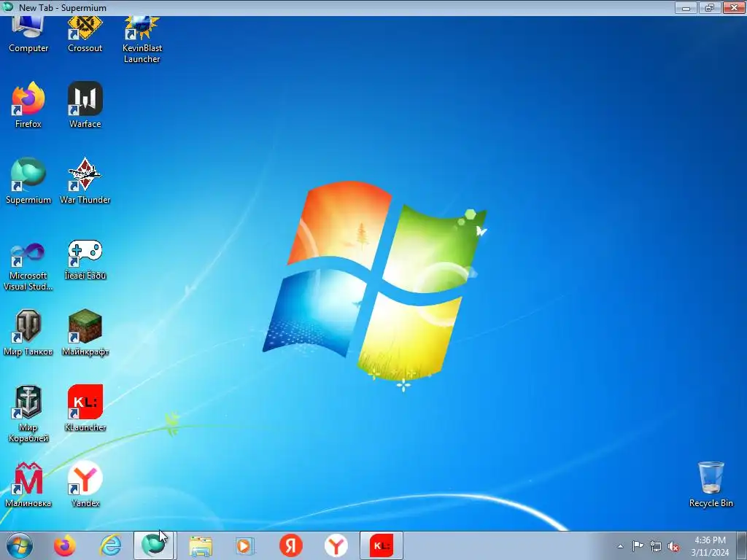Select the Майнкрафт desktop shortcut

85,332
